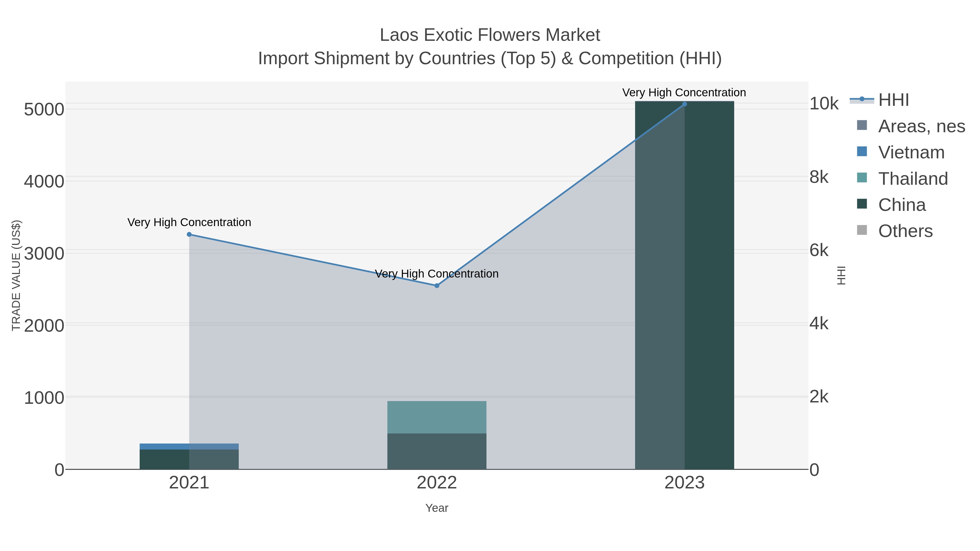Image resolution: width=980 pixels, height=551 pixels.
Task: Click the 2k right axis tick label
Action: (x=819, y=397)
